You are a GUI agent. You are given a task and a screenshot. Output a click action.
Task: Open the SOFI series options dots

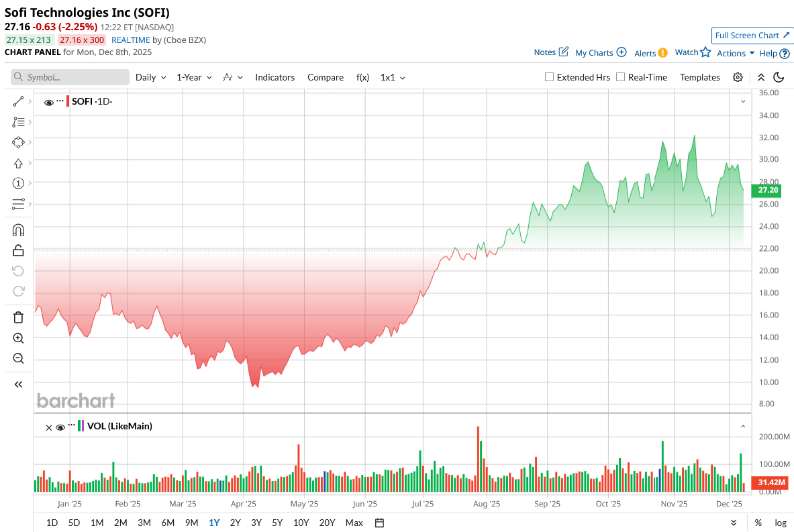60,101
